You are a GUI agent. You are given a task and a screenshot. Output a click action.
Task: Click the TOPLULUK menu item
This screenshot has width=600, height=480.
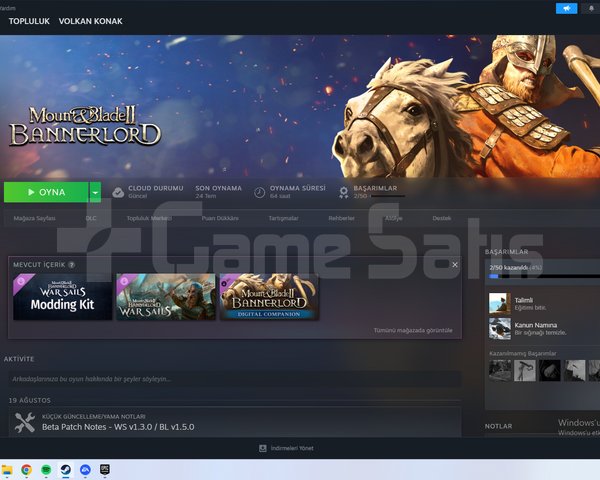[29, 21]
